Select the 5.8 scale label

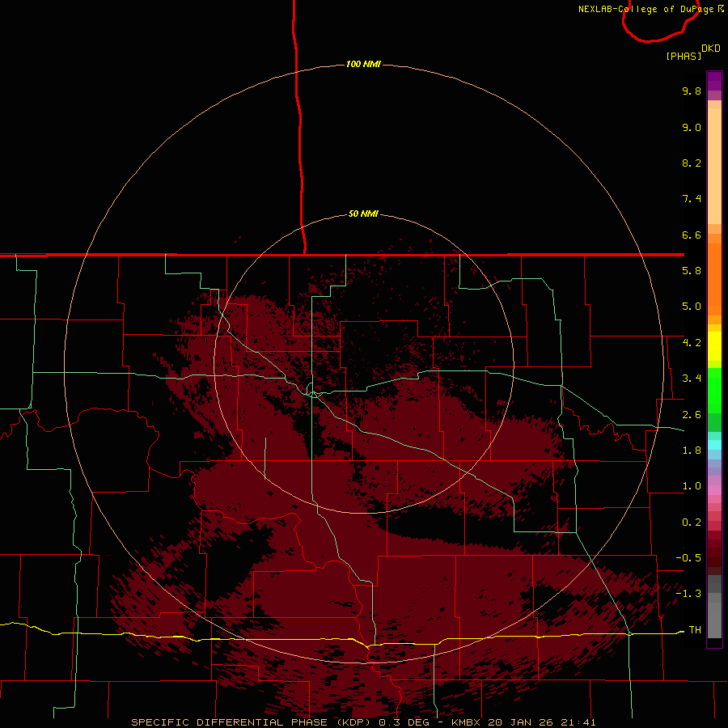[x=692, y=271]
